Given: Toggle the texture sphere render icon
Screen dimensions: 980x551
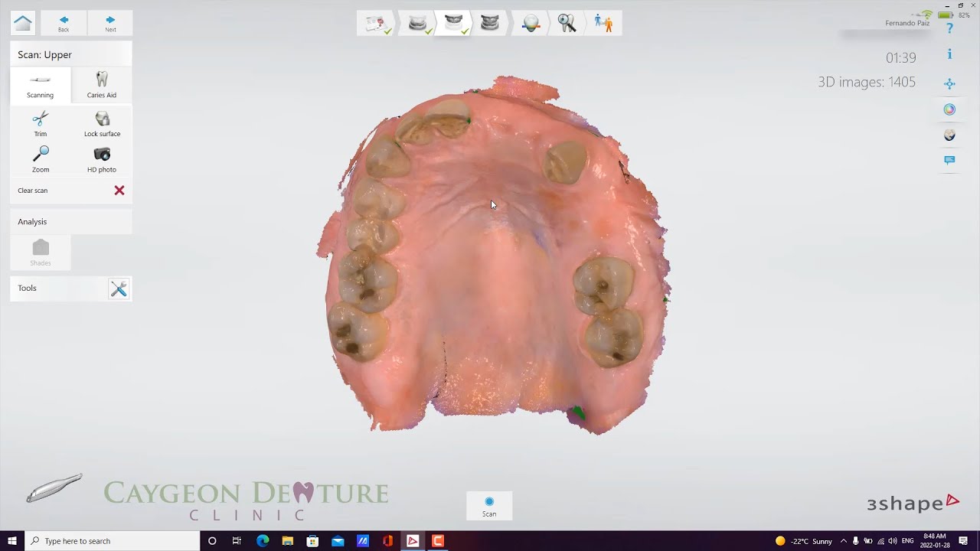Looking at the screenshot, I should pos(949,135).
